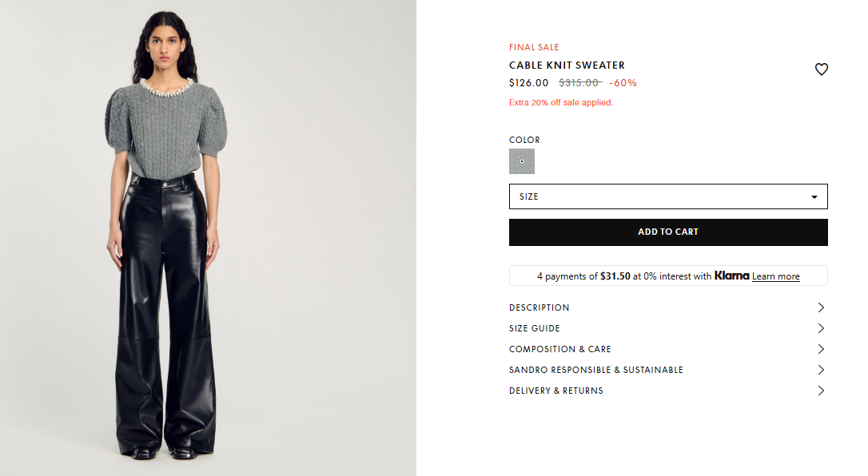
Task: Click the arrow beside SIZE GUIDE
Action: tap(821, 328)
